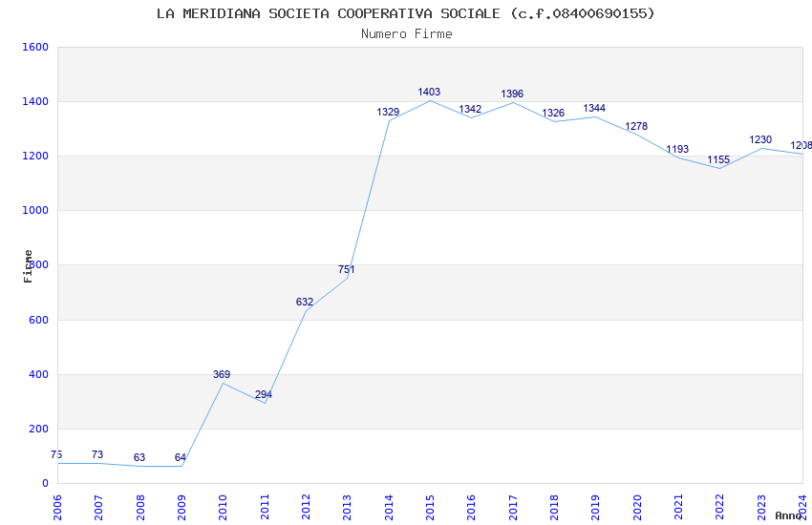This screenshot has width=812, height=525.
Task: Click the year 2013 on the x-axis
Action: (348, 508)
